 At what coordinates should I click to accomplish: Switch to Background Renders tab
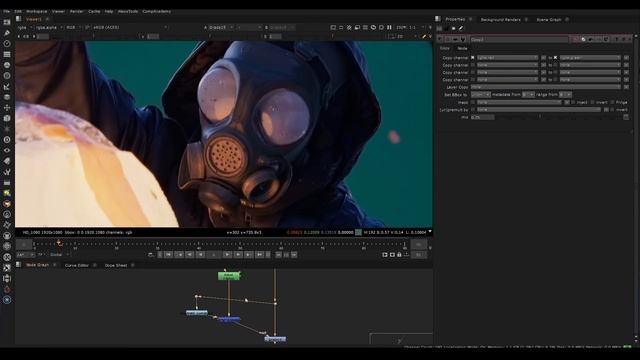pos(500,20)
